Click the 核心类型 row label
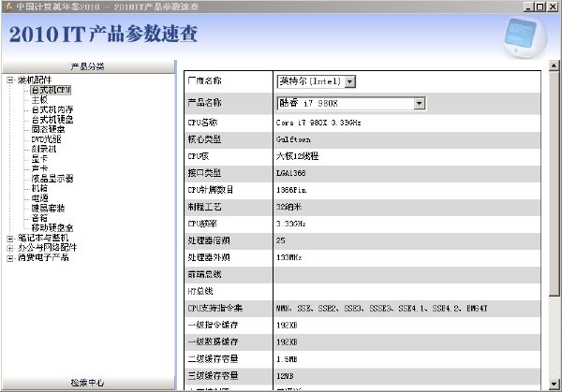 [x=204, y=139]
